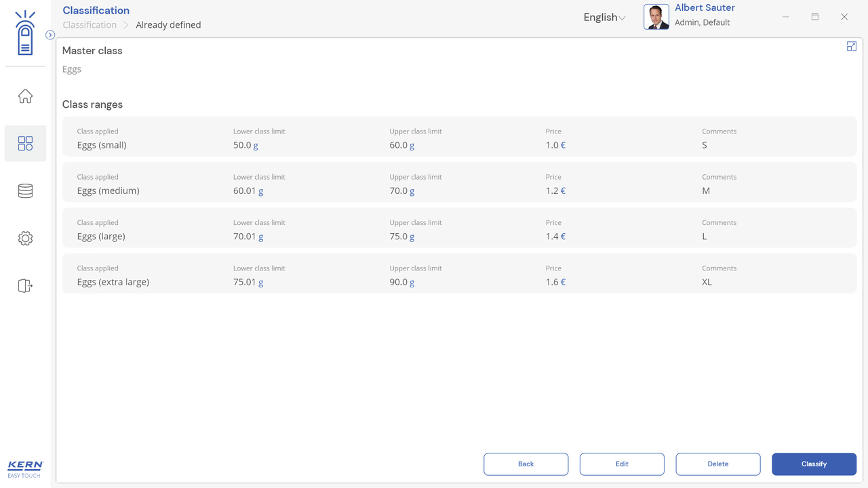Open the English language dropdown
868x488 pixels.
604,18
